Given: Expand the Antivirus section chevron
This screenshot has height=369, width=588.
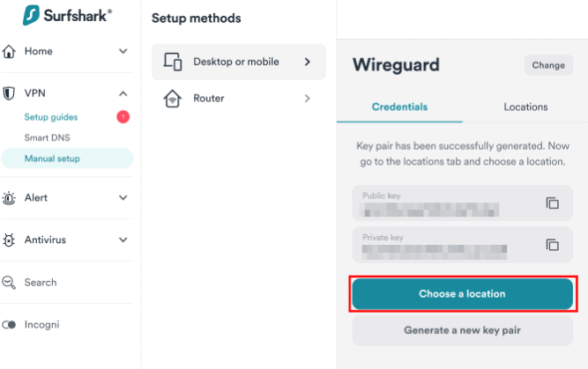Looking at the screenshot, I should click(x=123, y=240).
